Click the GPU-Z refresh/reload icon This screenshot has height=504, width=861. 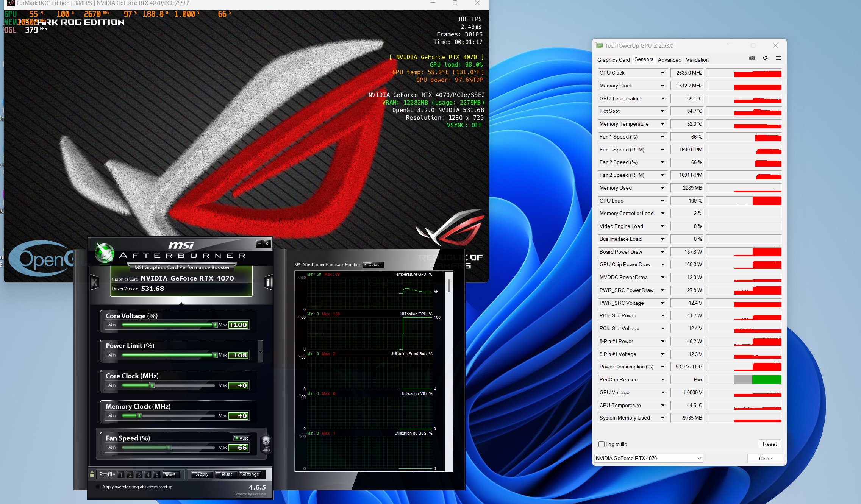tap(765, 58)
